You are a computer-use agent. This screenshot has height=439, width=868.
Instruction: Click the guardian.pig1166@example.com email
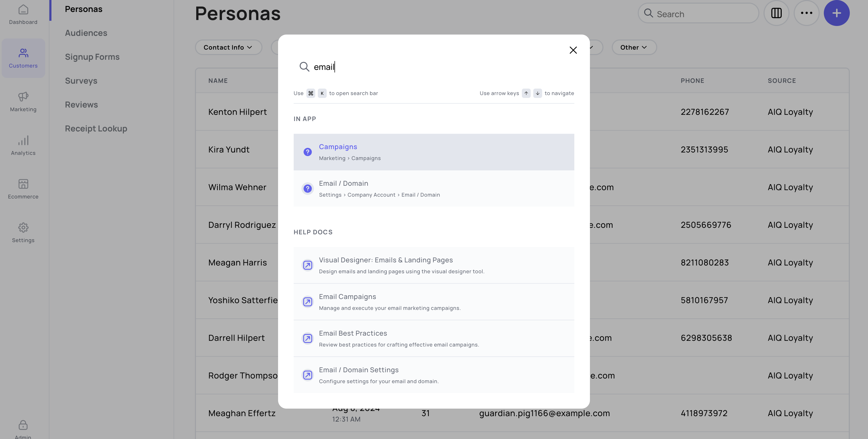click(x=544, y=413)
